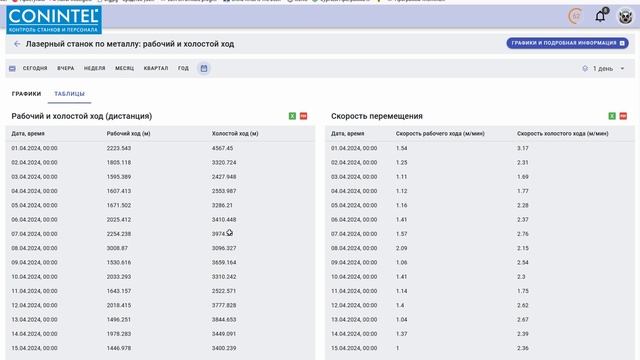The image size is (640, 360).
Task: Select the МЕСЯЦ period
Action: point(124,68)
